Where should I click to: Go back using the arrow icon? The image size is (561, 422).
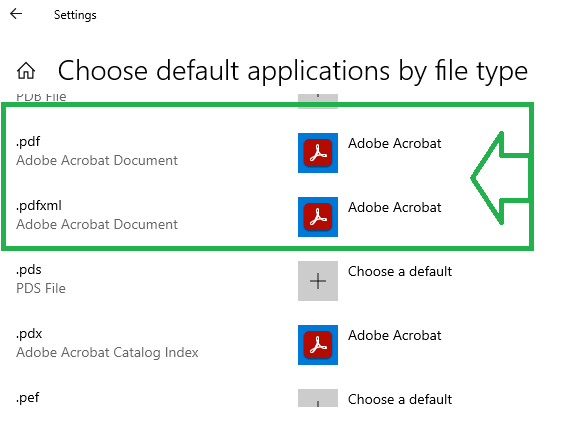click(16, 14)
